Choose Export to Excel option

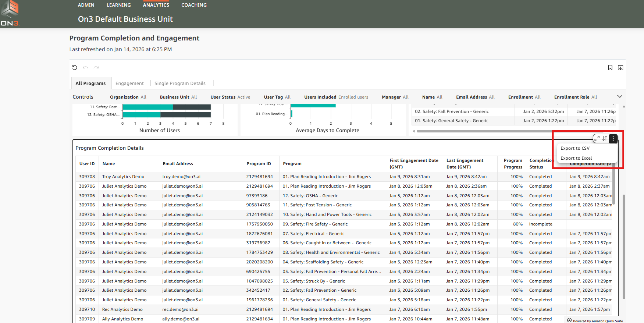click(x=576, y=158)
